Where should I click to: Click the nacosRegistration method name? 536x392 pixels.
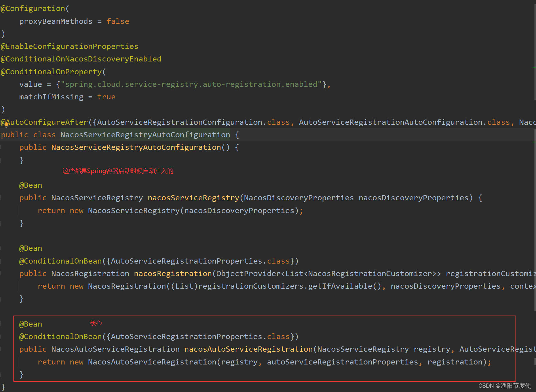pyautogui.click(x=173, y=274)
